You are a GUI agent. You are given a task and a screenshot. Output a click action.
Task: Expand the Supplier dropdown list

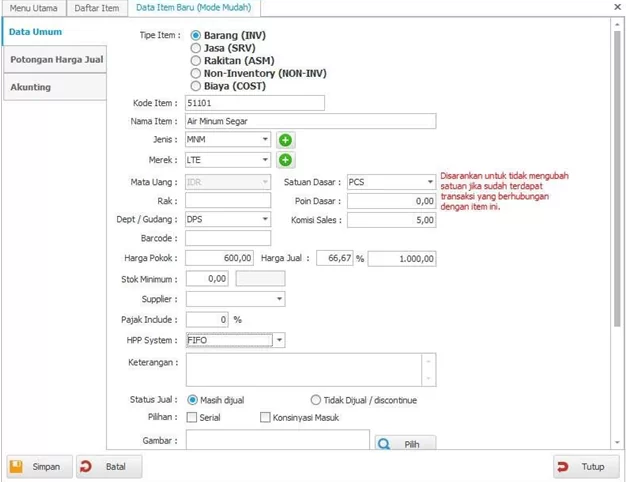click(x=278, y=298)
